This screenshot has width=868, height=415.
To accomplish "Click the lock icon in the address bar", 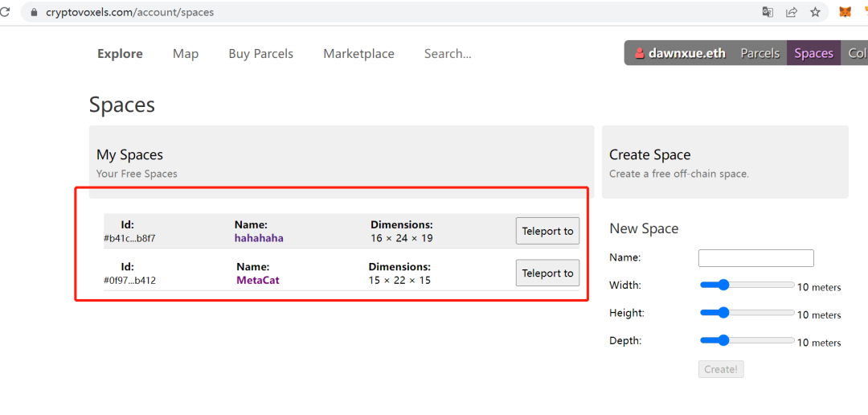I will coord(35,11).
